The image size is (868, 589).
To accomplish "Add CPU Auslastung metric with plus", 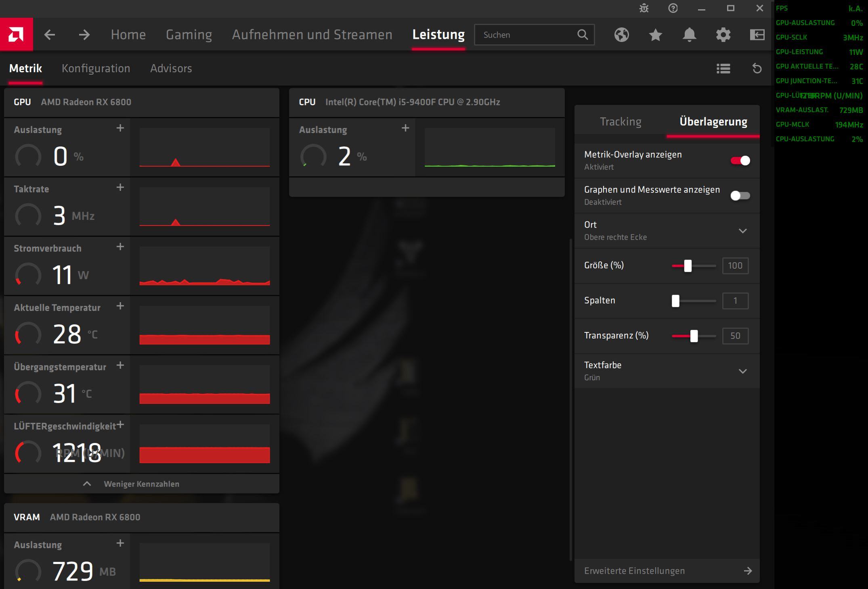I will 405,128.
